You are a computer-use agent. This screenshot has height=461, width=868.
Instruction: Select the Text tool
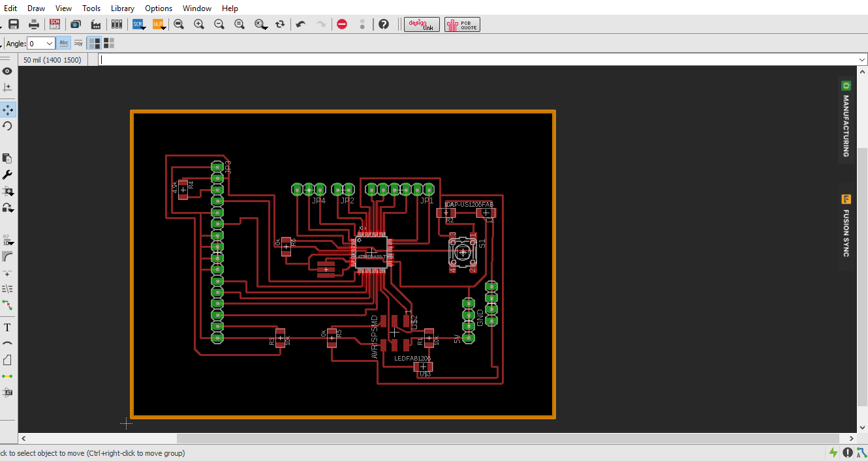8,327
